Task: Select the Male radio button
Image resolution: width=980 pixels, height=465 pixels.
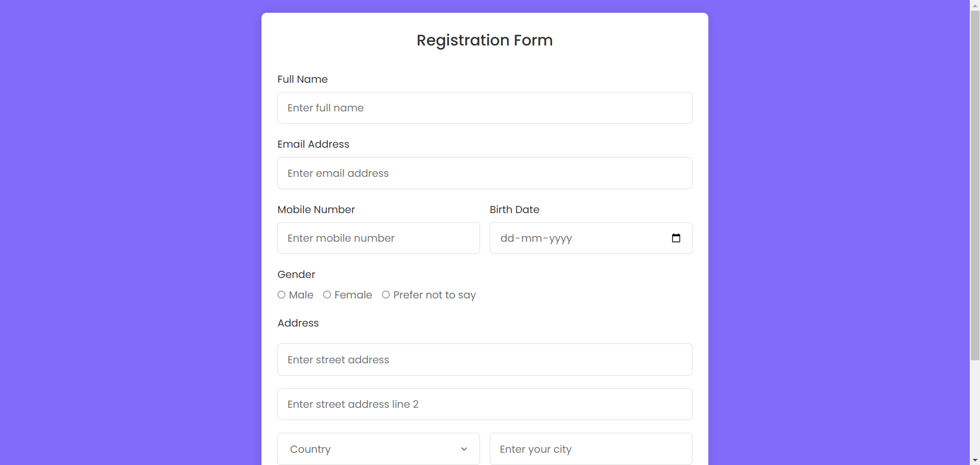Action: coord(281,295)
